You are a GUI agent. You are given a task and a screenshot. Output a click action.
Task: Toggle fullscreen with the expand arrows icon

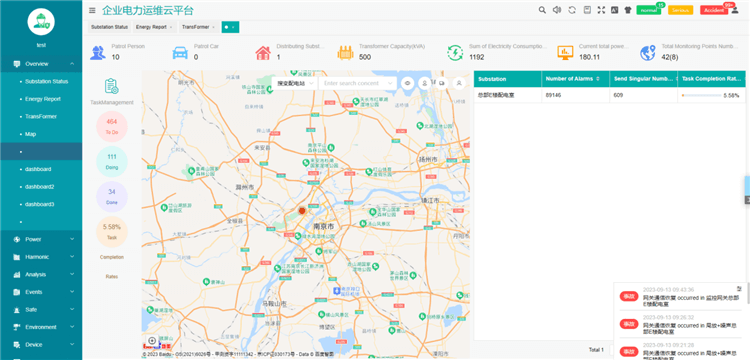601,10
